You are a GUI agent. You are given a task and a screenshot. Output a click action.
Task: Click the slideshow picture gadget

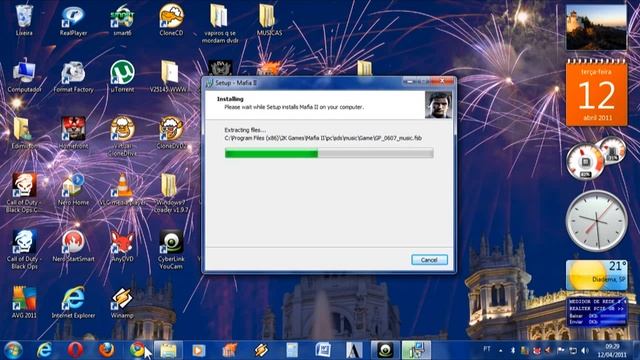[x=596, y=27]
